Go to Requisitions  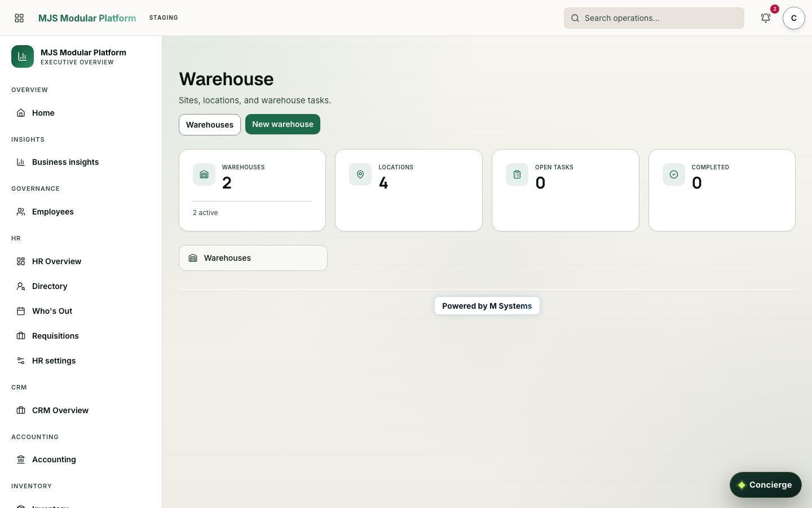(x=81, y=336)
